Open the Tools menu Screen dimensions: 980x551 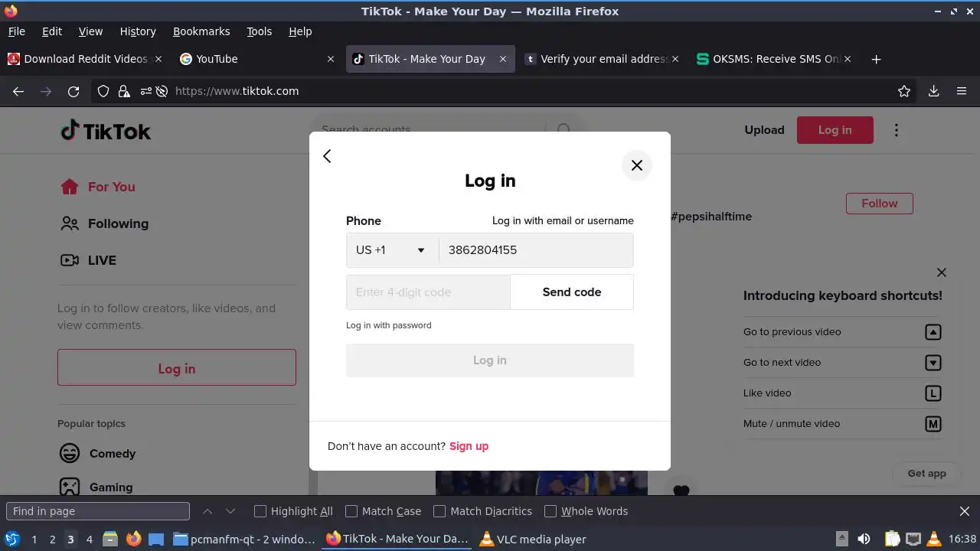(259, 31)
